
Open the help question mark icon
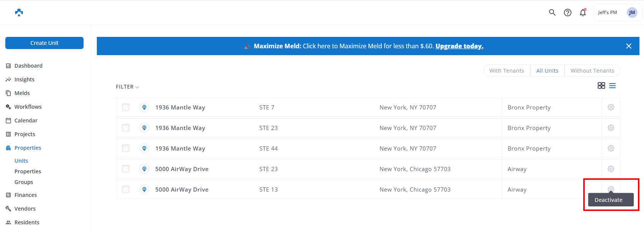coord(568,13)
